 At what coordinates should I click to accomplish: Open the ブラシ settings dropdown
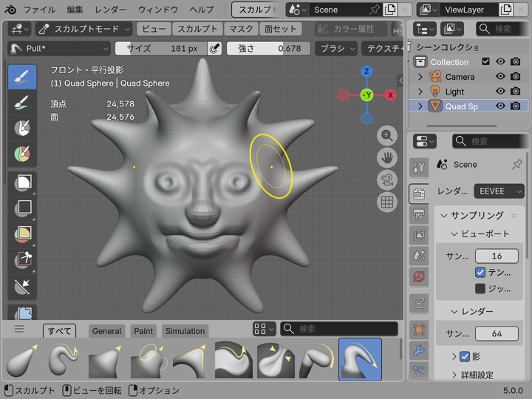pyautogui.click(x=336, y=49)
